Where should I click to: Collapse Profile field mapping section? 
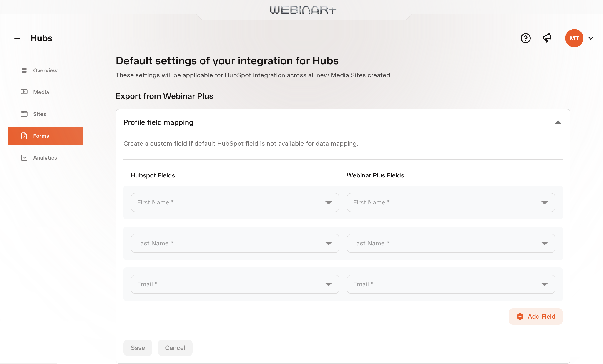click(x=558, y=122)
